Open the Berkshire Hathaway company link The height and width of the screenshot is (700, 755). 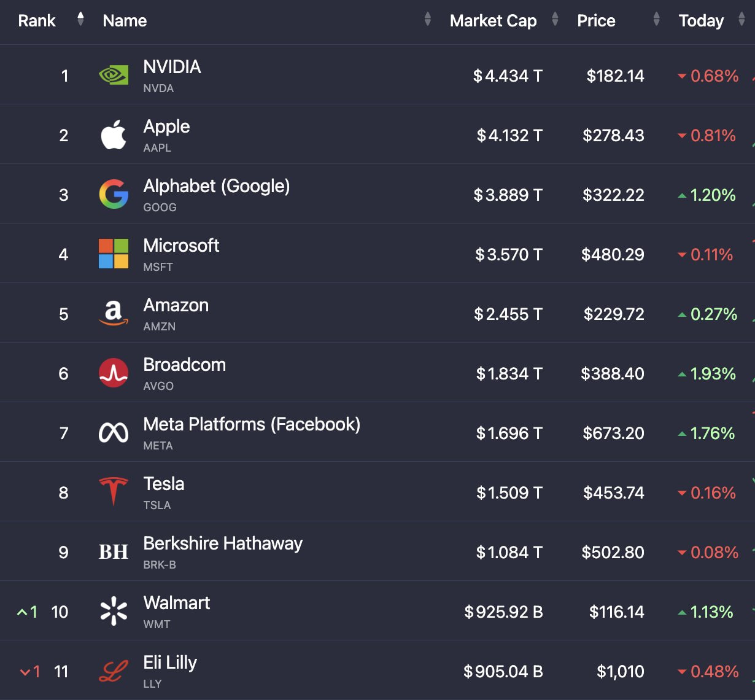(x=223, y=543)
